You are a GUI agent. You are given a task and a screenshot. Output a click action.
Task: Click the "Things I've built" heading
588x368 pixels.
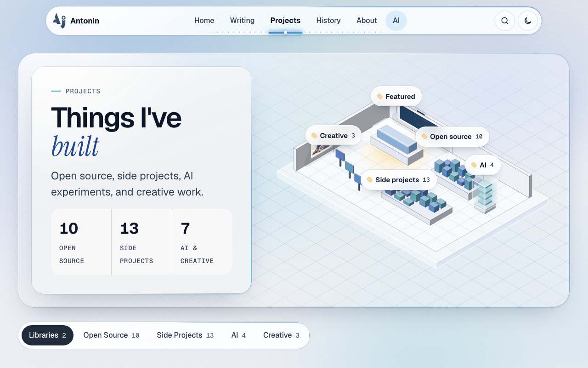[116, 132]
